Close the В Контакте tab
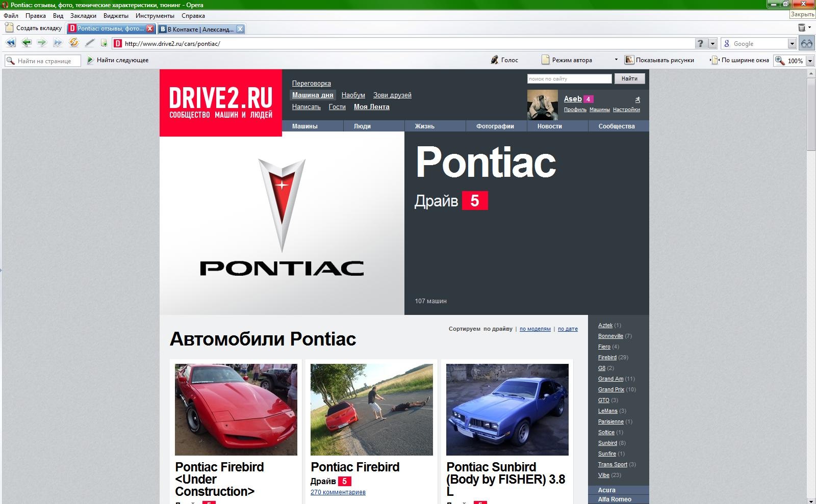 pyautogui.click(x=240, y=29)
